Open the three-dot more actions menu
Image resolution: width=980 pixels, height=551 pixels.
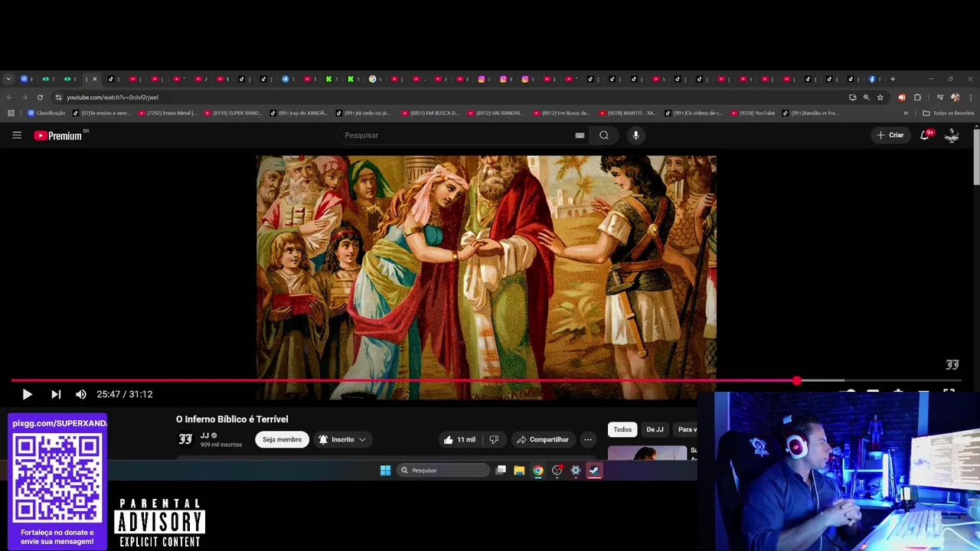point(588,439)
